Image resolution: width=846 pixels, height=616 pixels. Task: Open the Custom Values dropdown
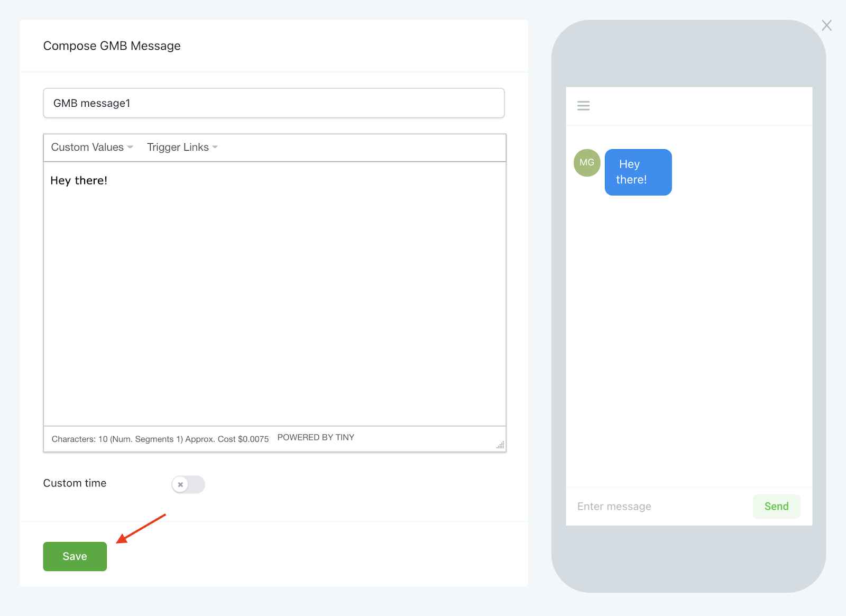(92, 148)
